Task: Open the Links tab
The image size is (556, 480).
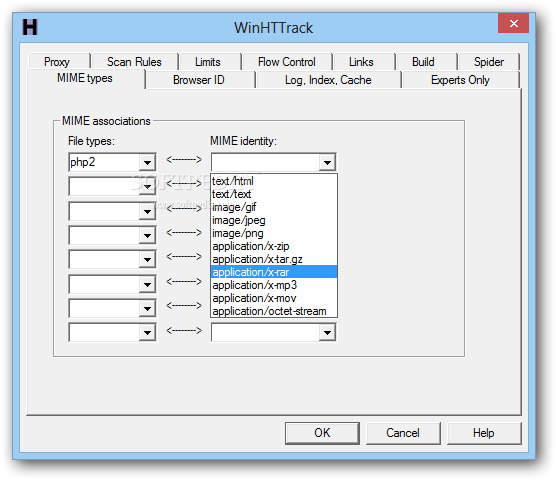Action: point(361,62)
